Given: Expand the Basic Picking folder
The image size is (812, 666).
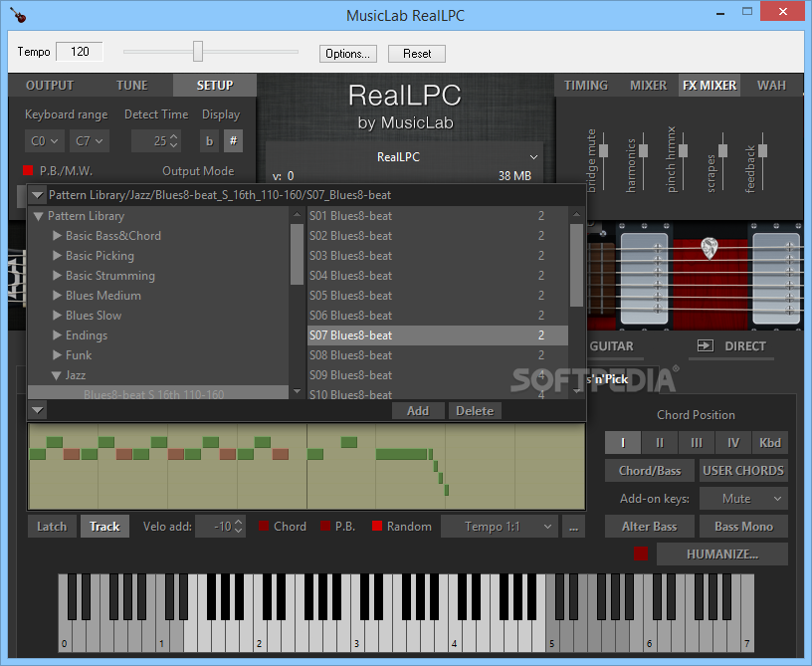Looking at the screenshot, I should [x=57, y=255].
